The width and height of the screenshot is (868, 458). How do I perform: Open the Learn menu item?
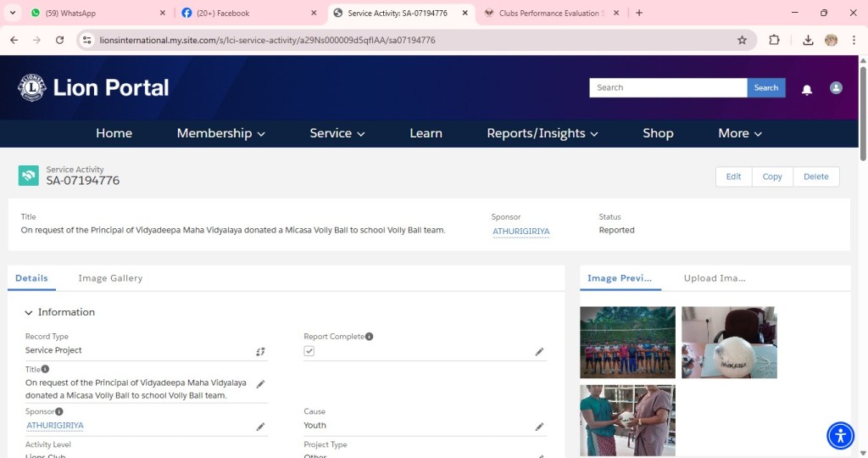point(426,133)
